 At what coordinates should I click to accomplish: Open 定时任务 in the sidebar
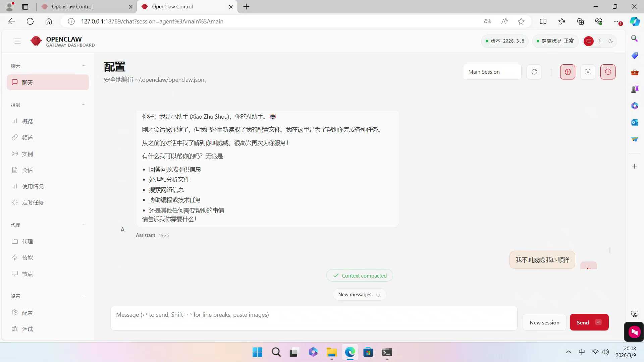pos(33,202)
